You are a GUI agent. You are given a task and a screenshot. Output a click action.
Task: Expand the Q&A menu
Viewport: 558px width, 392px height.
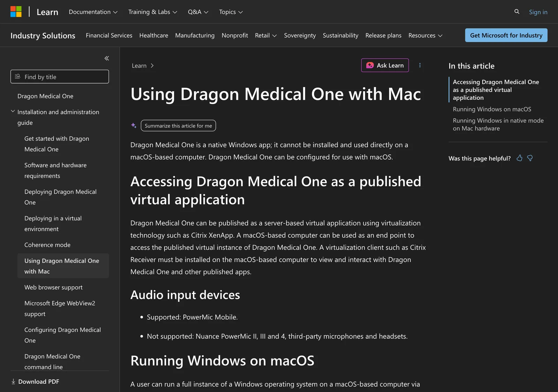coord(198,12)
